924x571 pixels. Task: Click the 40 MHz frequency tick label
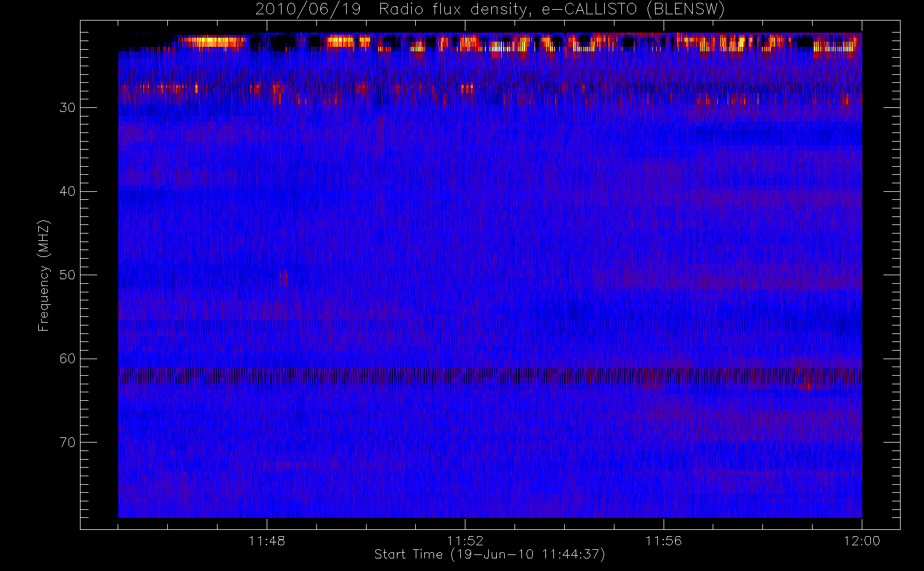[x=67, y=191]
